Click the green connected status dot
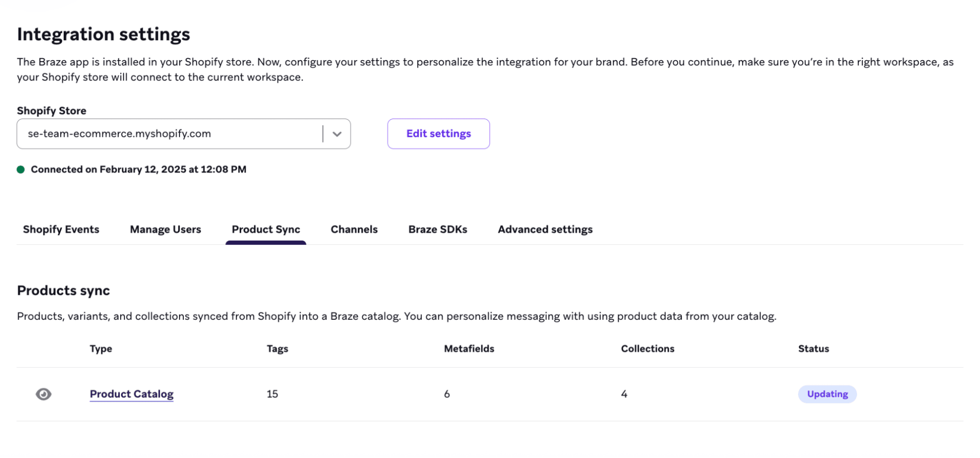 (21, 169)
